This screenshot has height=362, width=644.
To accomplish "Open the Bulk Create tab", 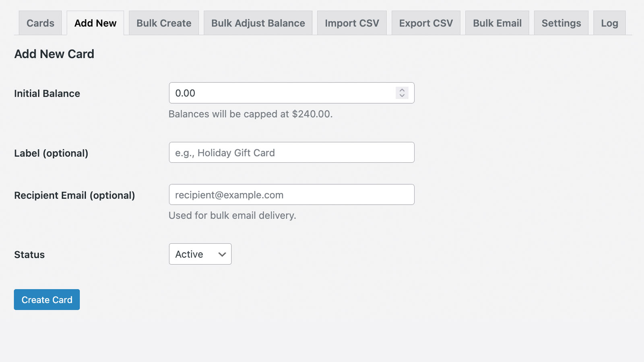I will tap(163, 23).
